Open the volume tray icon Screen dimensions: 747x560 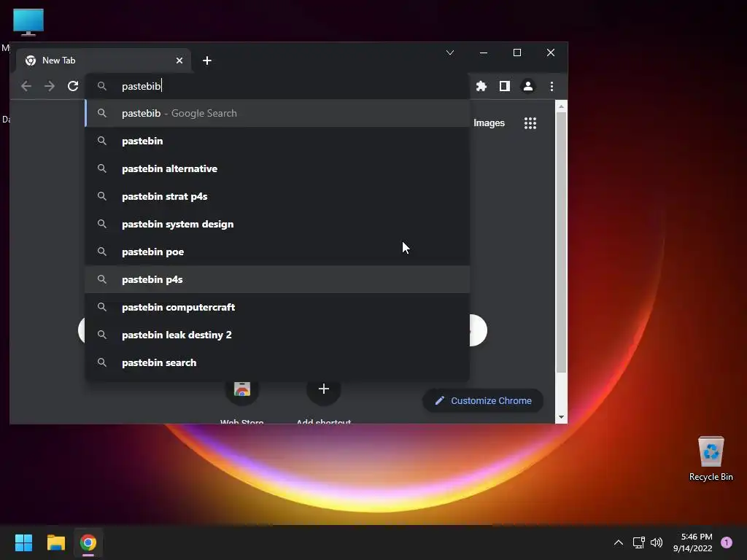click(657, 542)
